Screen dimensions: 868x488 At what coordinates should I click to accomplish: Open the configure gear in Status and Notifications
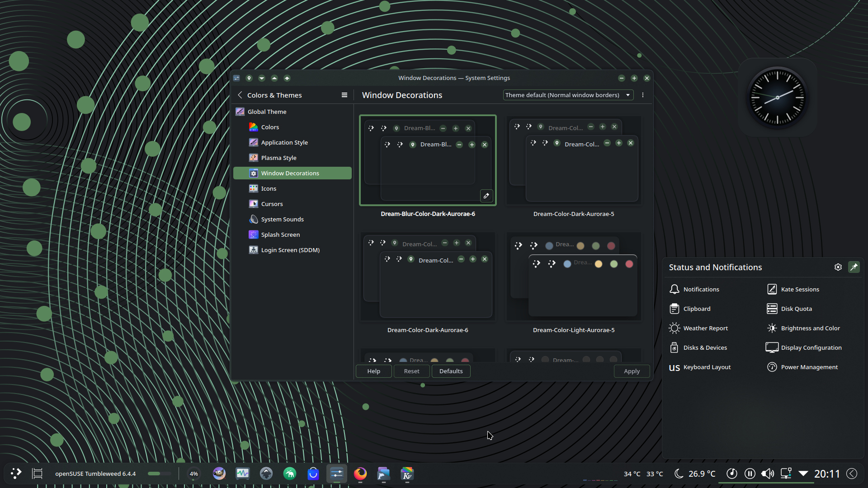click(838, 267)
